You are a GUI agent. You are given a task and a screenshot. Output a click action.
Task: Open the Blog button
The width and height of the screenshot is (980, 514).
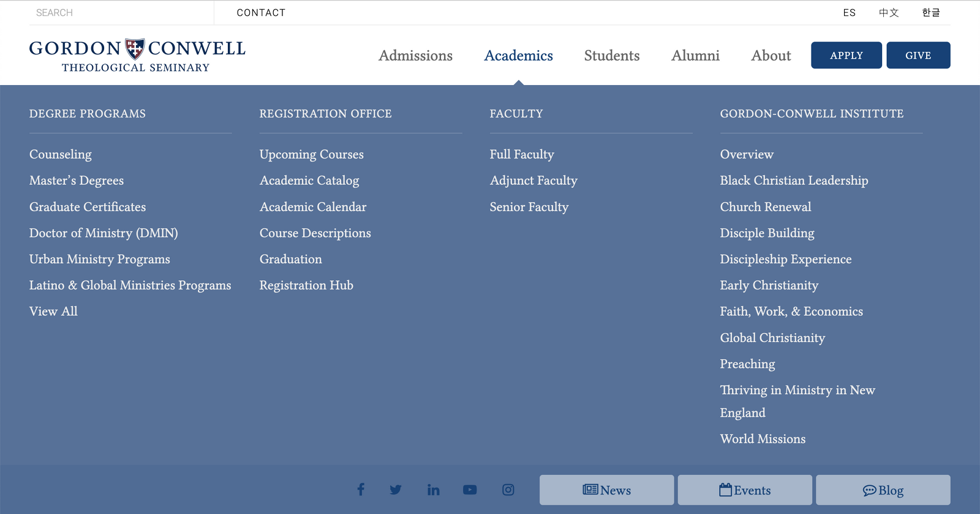click(883, 490)
